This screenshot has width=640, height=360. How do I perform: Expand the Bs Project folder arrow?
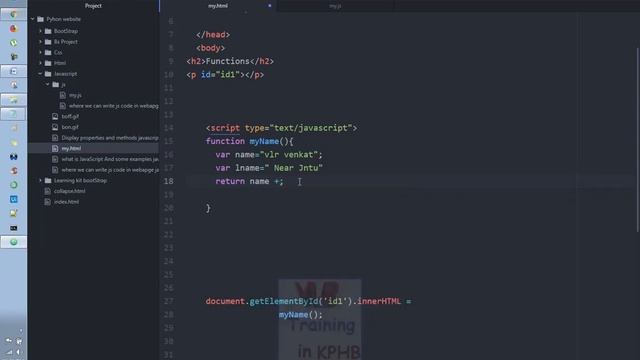40,42
